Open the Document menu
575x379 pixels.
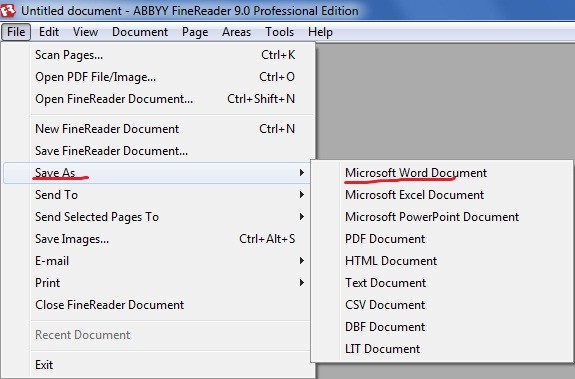click(140, 32)
